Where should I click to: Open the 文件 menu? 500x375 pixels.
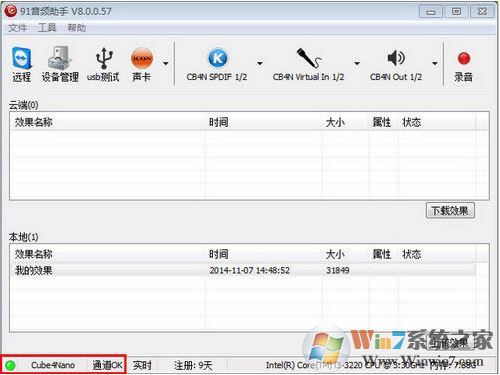pos(17,28)
